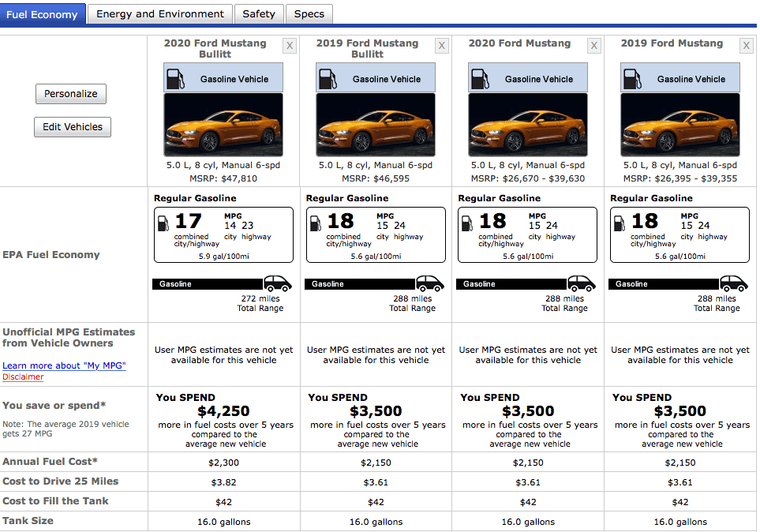Click Gasoline range bar for 2019 Ford Mustang
The image size is (760, 532).
664,284
